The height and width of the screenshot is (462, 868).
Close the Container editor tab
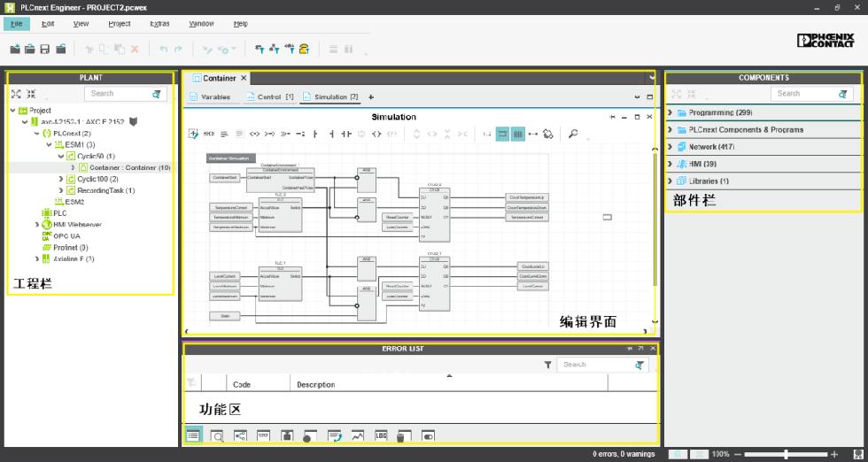[244, 78]
